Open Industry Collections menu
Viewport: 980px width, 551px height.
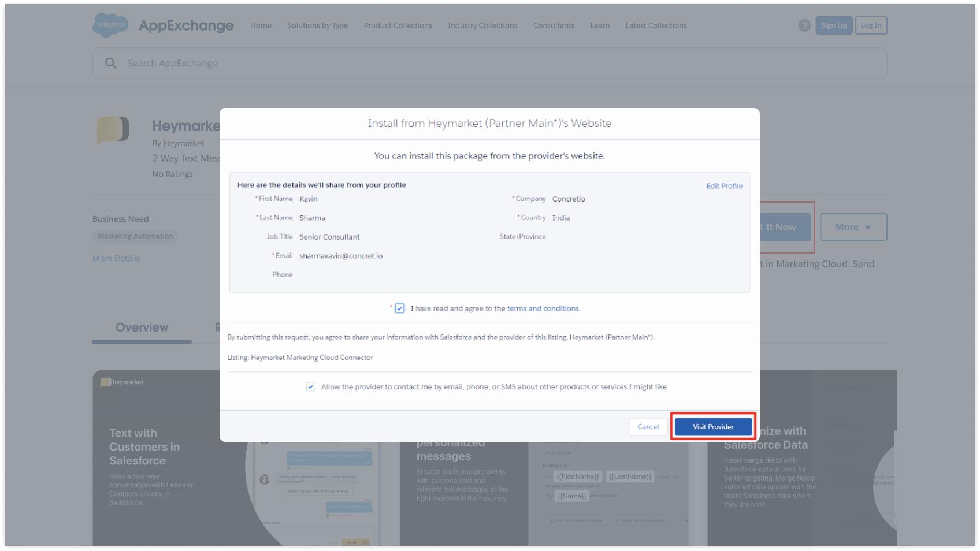[x=482, y=25]
